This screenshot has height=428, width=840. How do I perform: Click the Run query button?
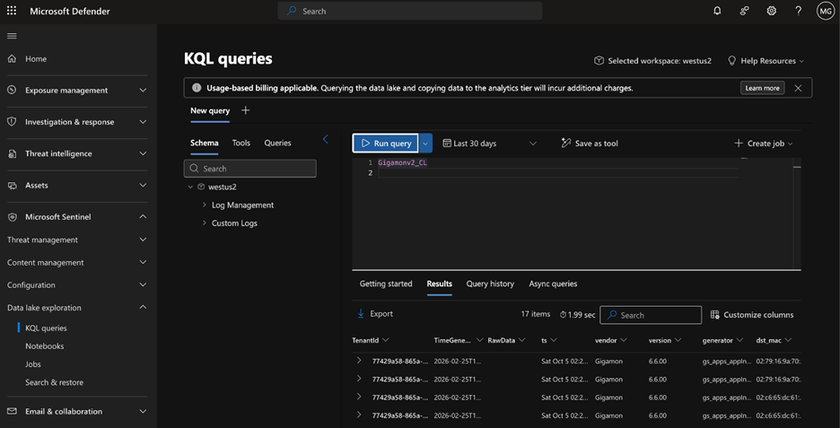pyautogui.click(x=386, y=143)
